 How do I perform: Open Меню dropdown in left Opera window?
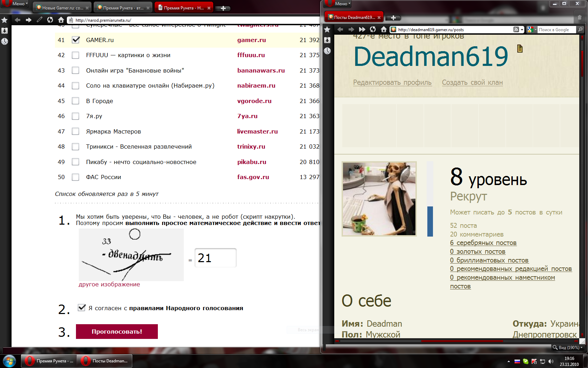click(15, 4)
